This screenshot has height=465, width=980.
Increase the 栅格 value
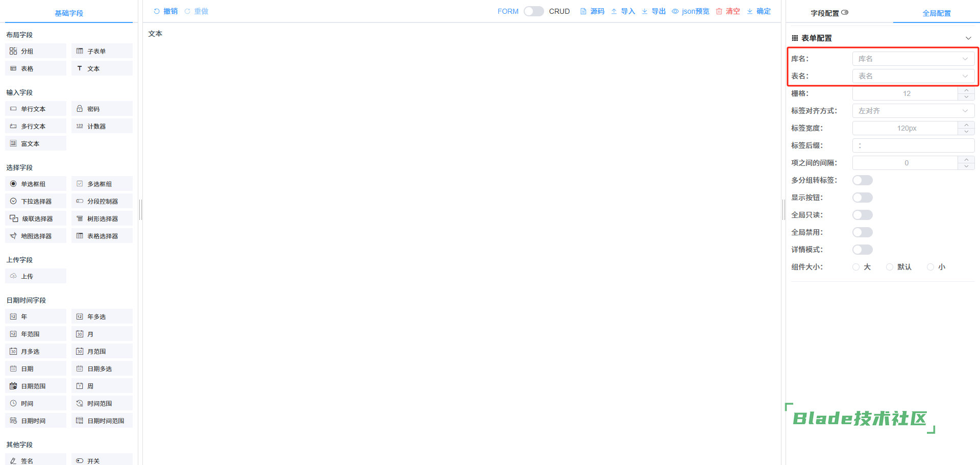point(966,90)
